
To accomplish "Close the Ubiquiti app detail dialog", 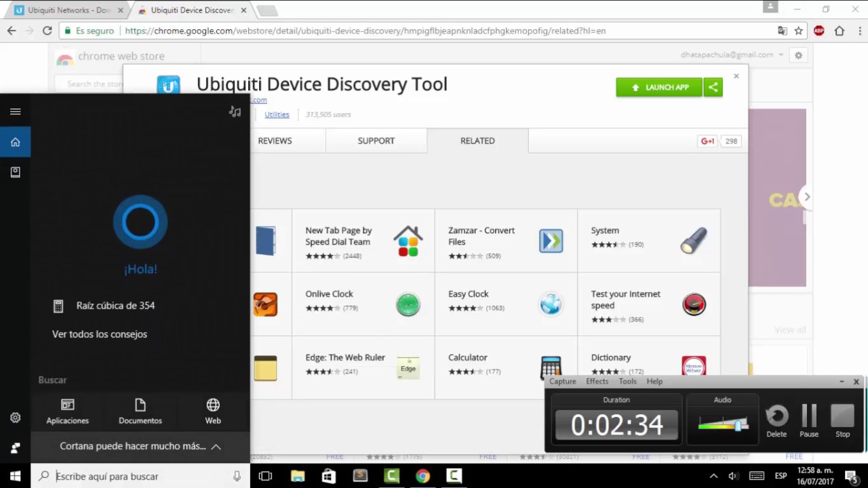I will coord(736,76).
